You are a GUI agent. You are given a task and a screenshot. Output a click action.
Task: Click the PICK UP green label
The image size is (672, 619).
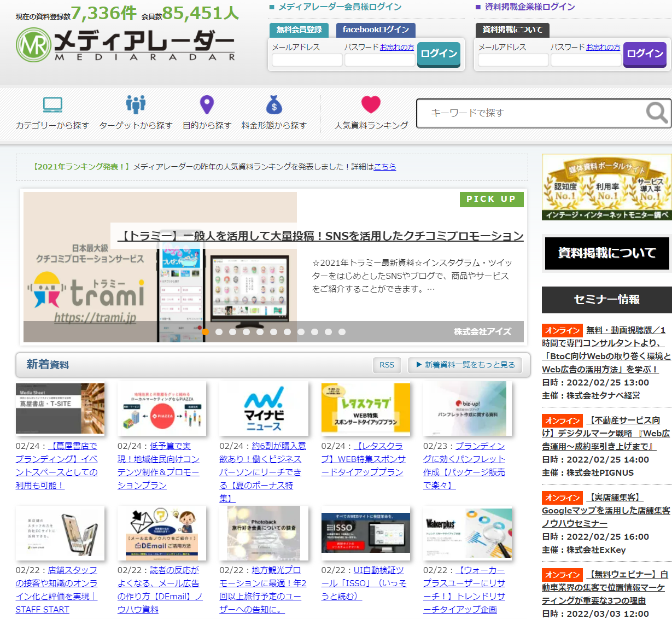[492, 199]
